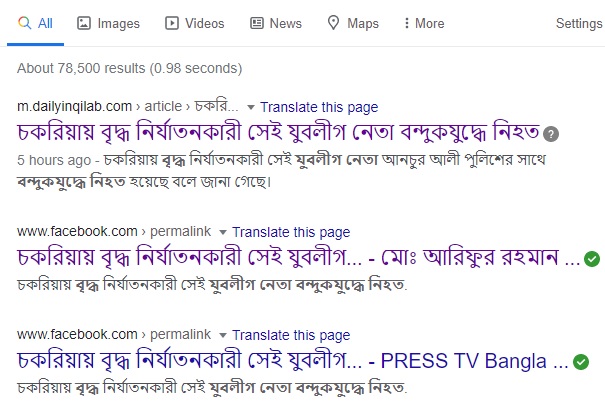Click the green checkmark beside PRESS TV Bangla result

pos(581,362)
